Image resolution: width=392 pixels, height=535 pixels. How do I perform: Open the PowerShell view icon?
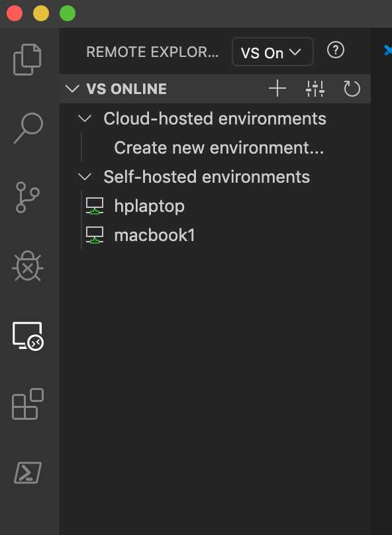(28, 473)
